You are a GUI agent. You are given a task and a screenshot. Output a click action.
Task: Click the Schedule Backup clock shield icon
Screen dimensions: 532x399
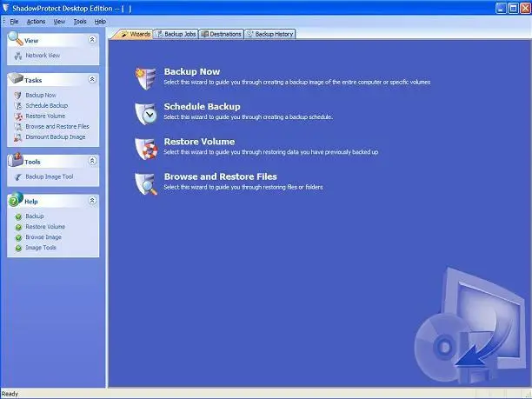pos(146,113)
